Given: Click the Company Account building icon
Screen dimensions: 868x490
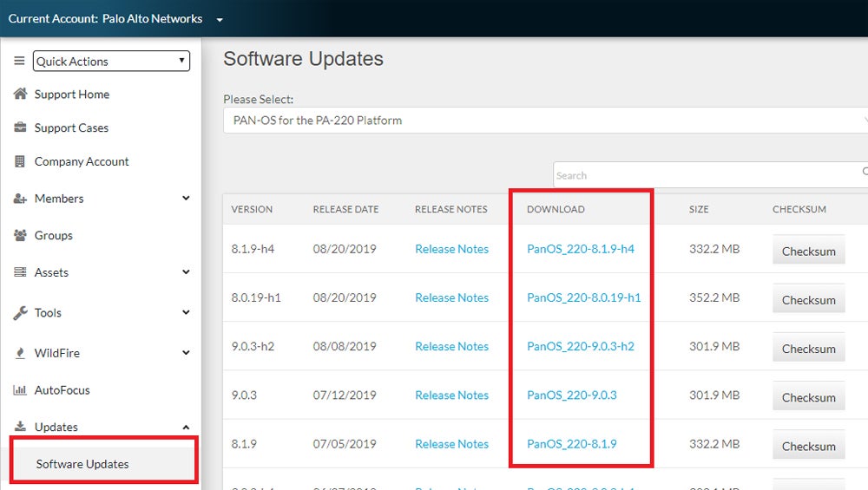Looking at the screenshot, I should [x=20, y=161].
